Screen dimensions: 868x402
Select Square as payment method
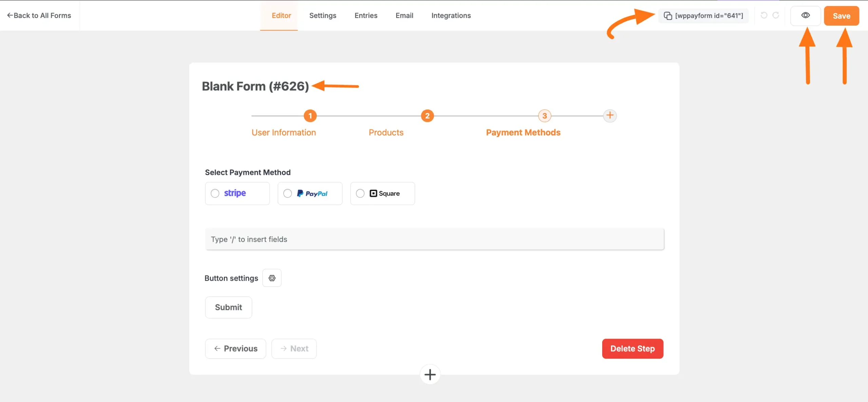click(360, 193)
